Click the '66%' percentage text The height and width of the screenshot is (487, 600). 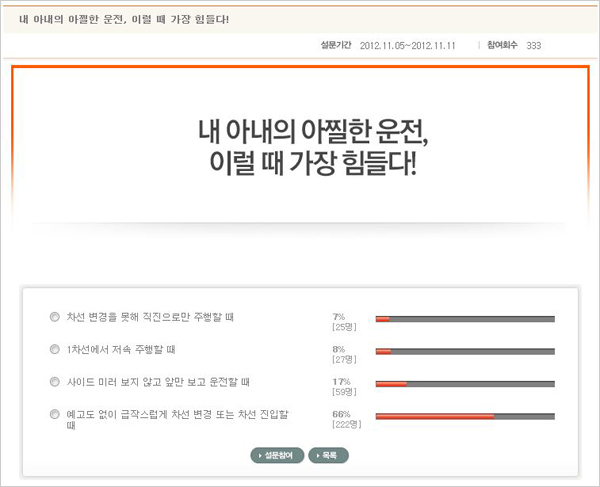(x=341, y=414)
